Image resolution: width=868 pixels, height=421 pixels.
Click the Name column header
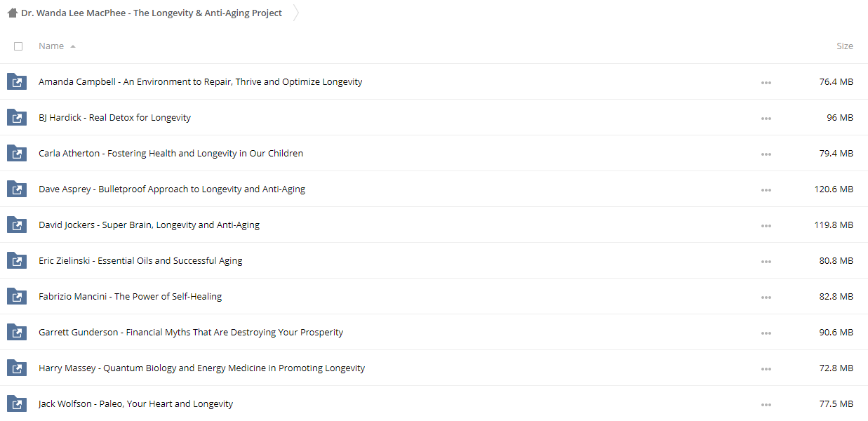[x=51, y=46]
